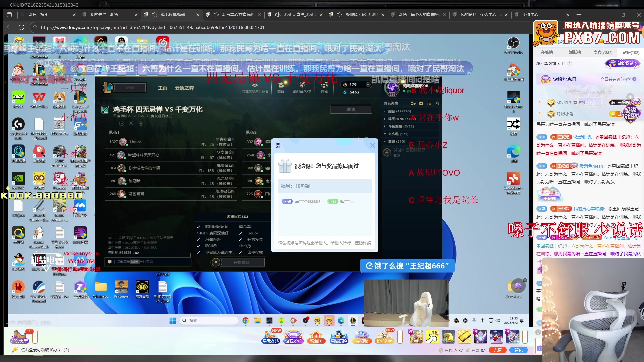The image size is (644, 362).
Task: Open the 粉丝钓鱼 activity icon
Action: point(384,336)
